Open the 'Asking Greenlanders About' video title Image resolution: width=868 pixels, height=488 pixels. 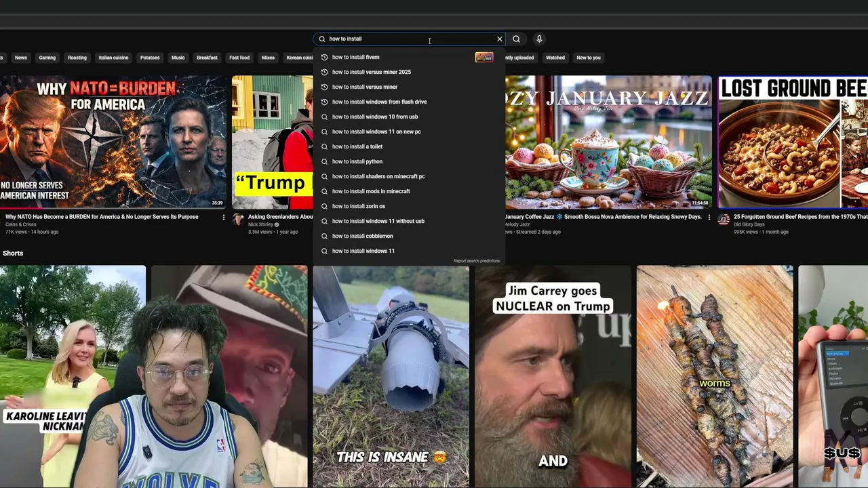click(x=281, y=217)
